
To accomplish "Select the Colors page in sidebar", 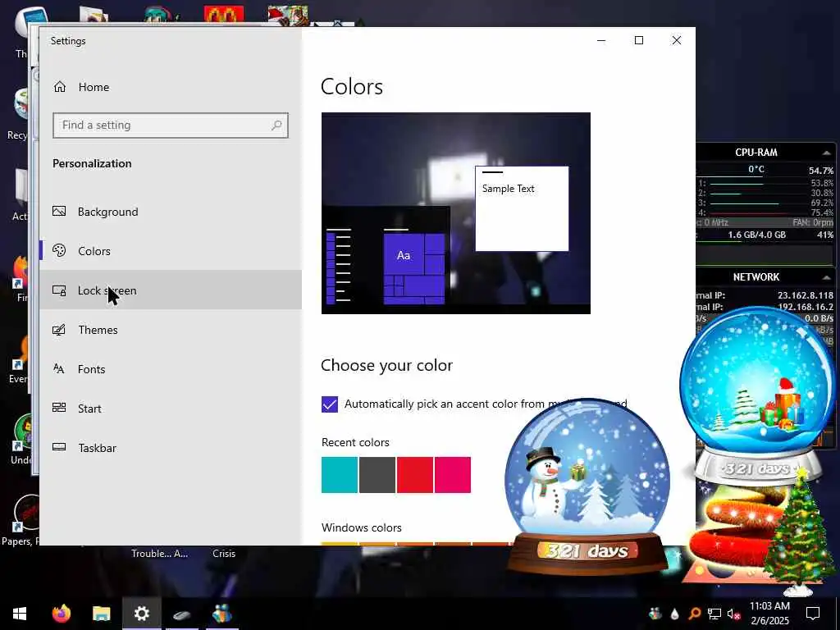I will click(171, 251).
